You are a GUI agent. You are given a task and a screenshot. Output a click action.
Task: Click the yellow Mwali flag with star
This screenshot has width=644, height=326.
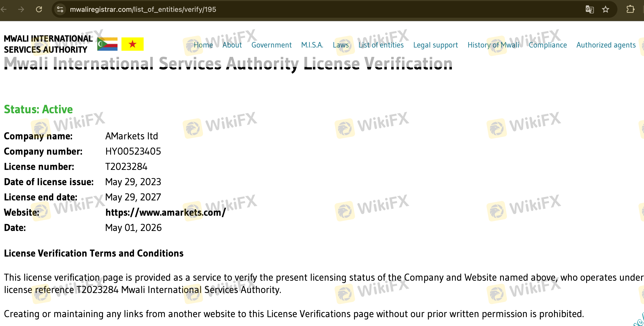point(133,44)
